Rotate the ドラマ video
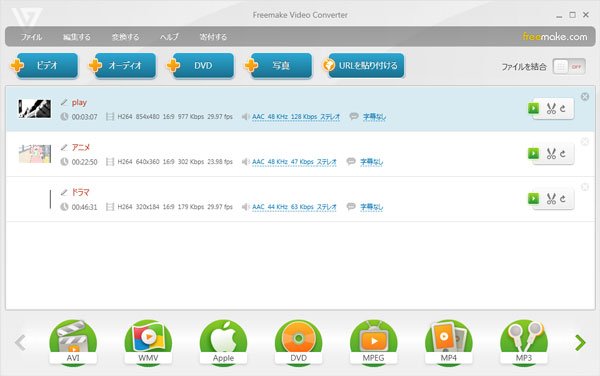 coord(562,199)
